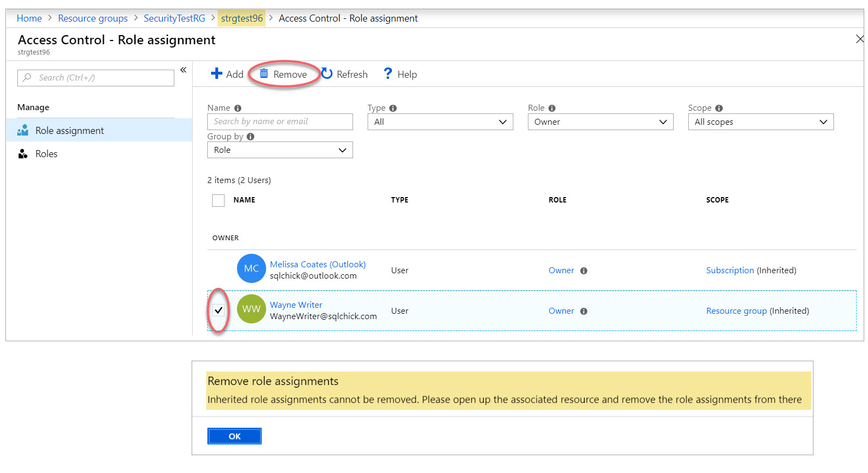
Task: Click the search magnifier icon in sidebar
Action: (x=27, y=77)
